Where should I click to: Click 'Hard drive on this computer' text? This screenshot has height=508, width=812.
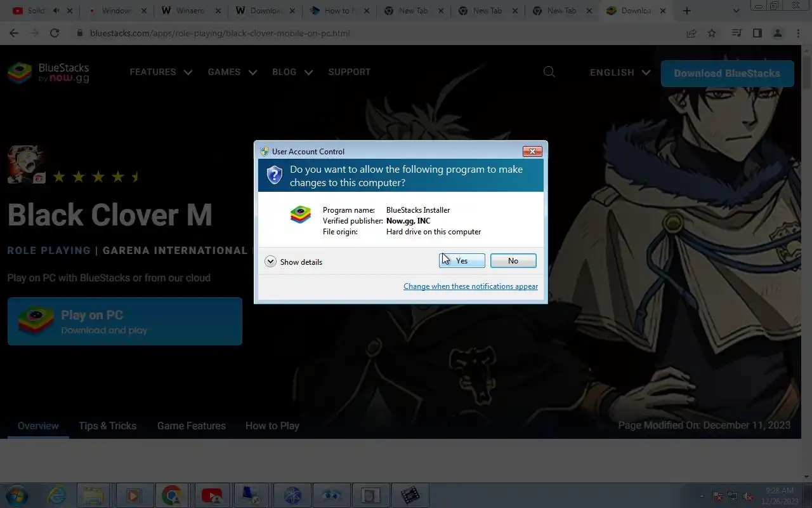click(433, 232)
